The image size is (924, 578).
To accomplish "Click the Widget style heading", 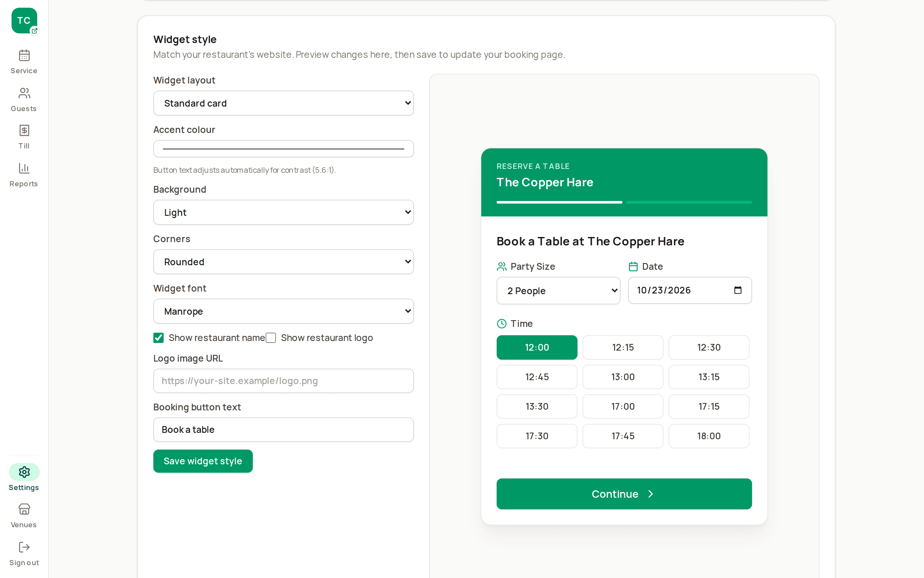I will [x=185, y=39].
